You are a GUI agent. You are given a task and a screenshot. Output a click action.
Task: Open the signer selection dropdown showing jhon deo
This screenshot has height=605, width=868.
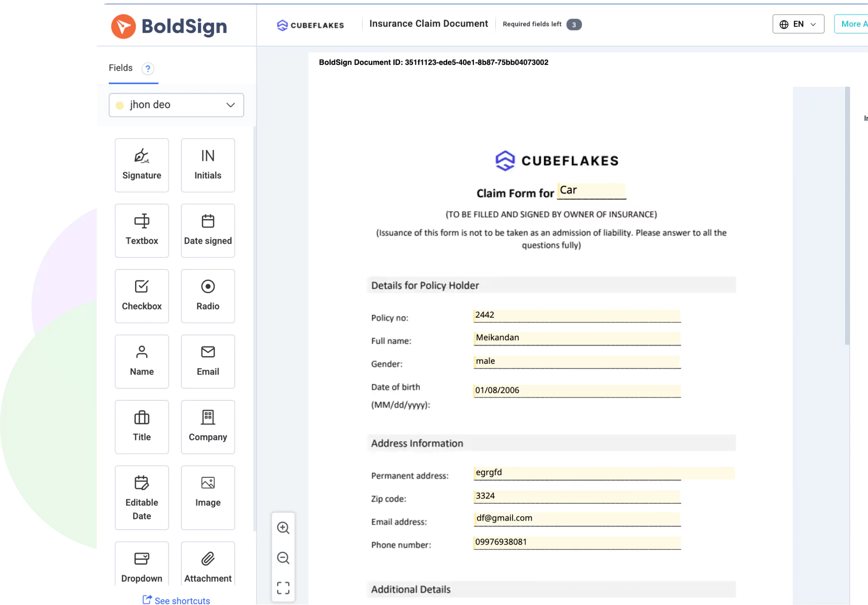176,105
